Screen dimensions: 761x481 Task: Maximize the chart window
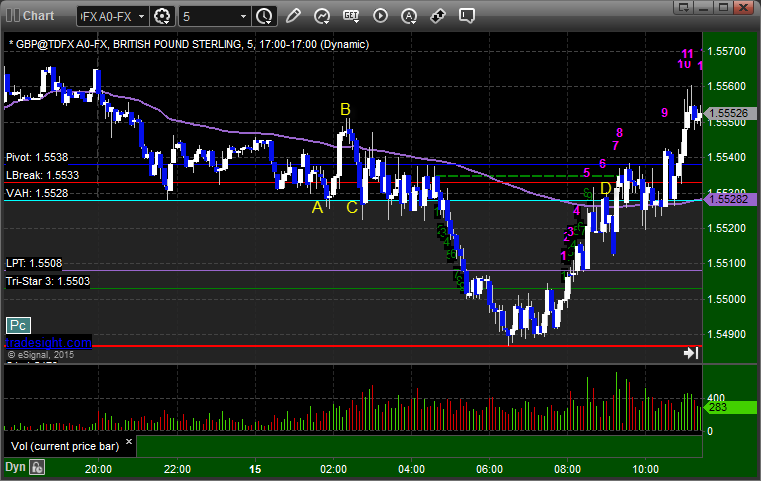pos(724,7)
